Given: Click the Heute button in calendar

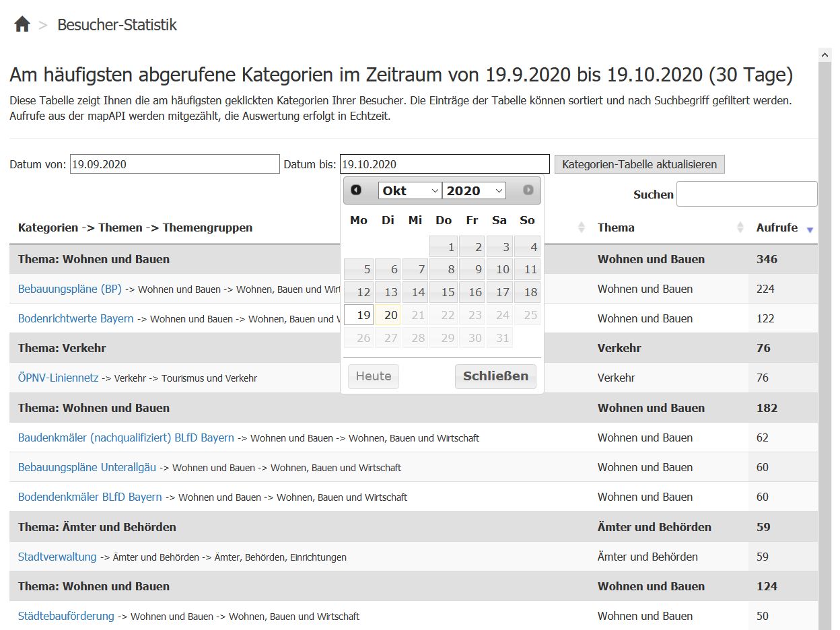Looking at the screenshot, I should point(374,376).
